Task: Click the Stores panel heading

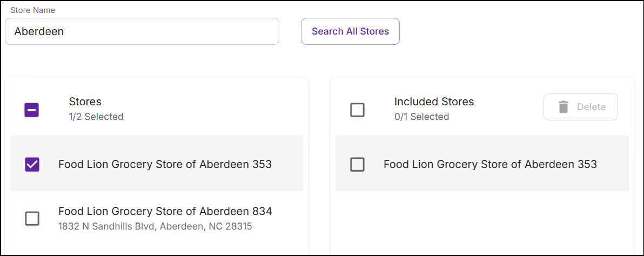Action: 85,102
